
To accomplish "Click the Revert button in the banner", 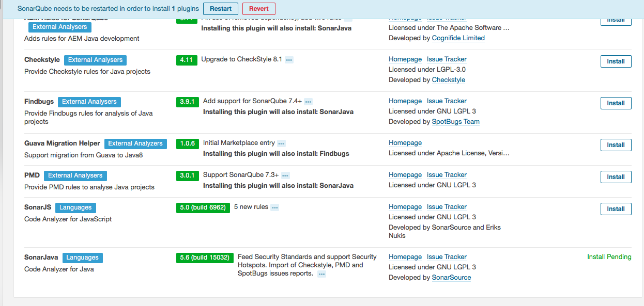I will click(x=259, y=9).
